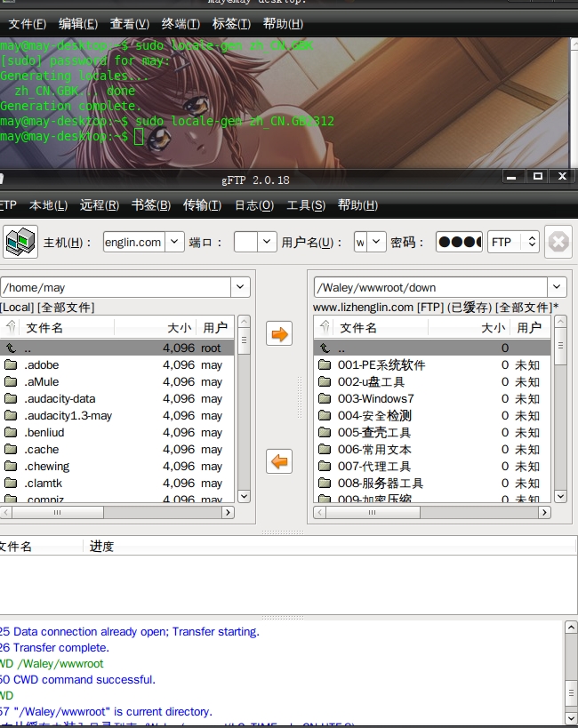Image resolution: width=578 pixels, height=728 pixels.
Task: Open the 工具(S) tools menu
Action: click(x=306, y=204)
